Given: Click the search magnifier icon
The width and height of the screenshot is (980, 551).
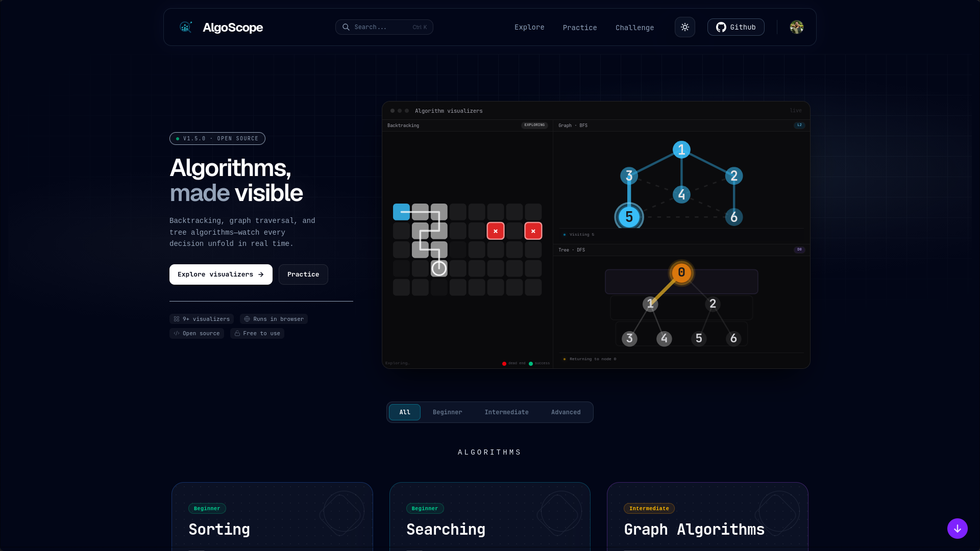Looking at the screenshot, I should tap(346, 27).
